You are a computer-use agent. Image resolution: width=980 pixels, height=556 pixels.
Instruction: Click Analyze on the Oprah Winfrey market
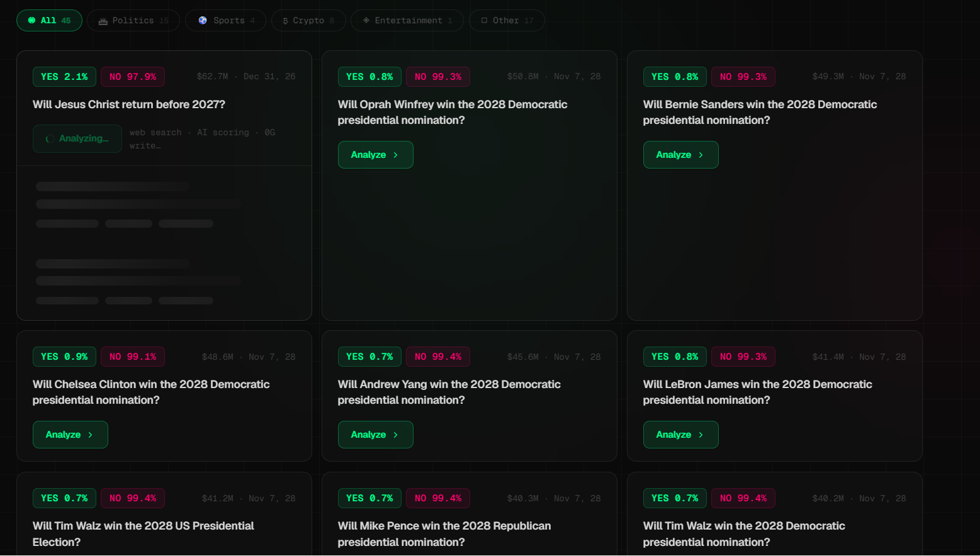coord(375,155)
